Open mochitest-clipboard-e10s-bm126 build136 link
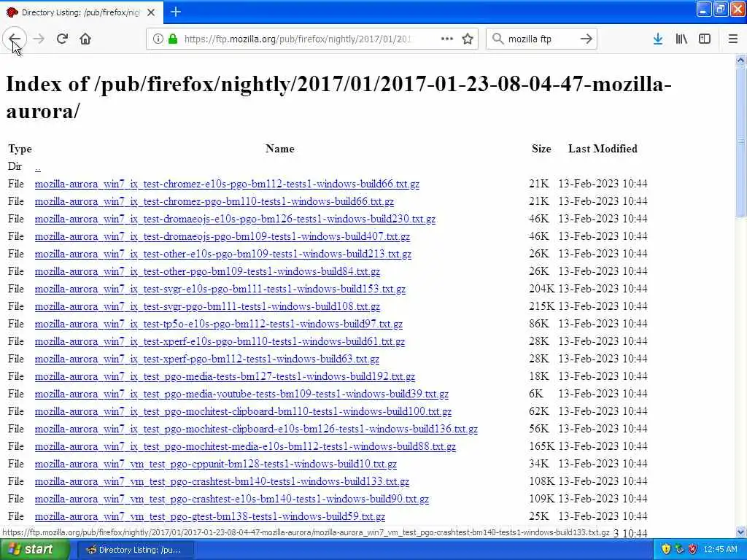The image size is (747, 560). coord(256,429)
